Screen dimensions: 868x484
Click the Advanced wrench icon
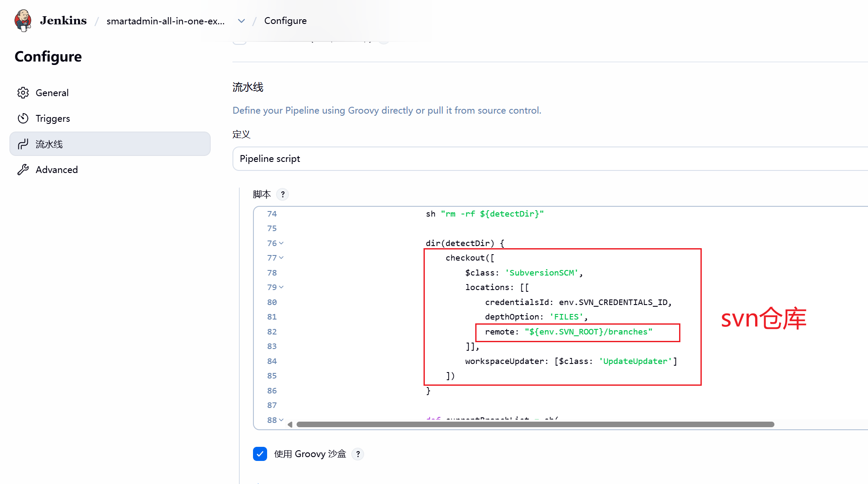tap(23, 170)
